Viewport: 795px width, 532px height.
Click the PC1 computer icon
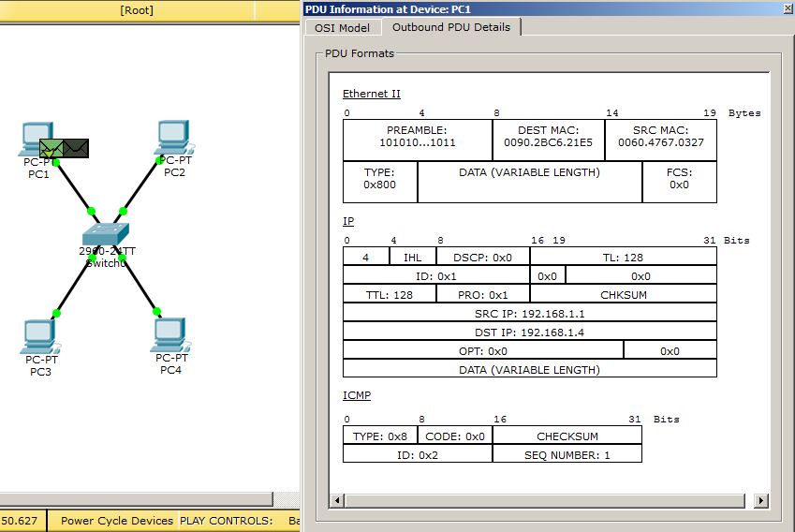click(36, 139)
